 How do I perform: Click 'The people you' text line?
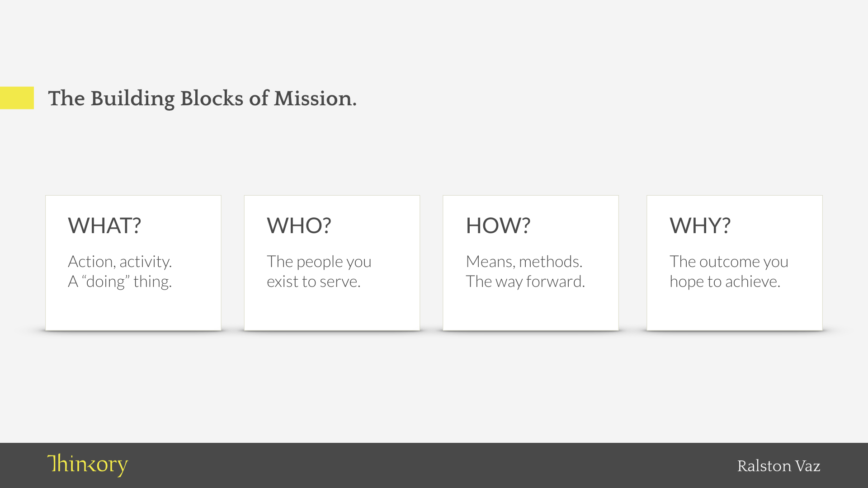click(319, 262)
